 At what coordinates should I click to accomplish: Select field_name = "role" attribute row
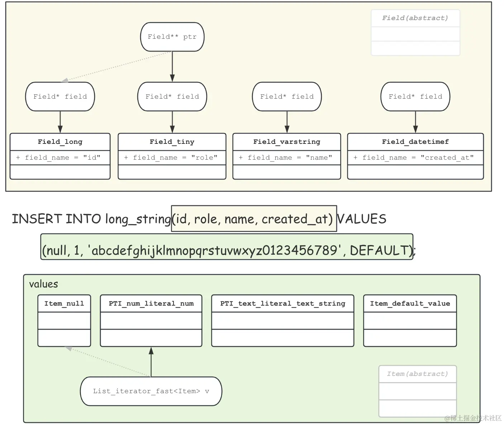[x=172, y=157]
